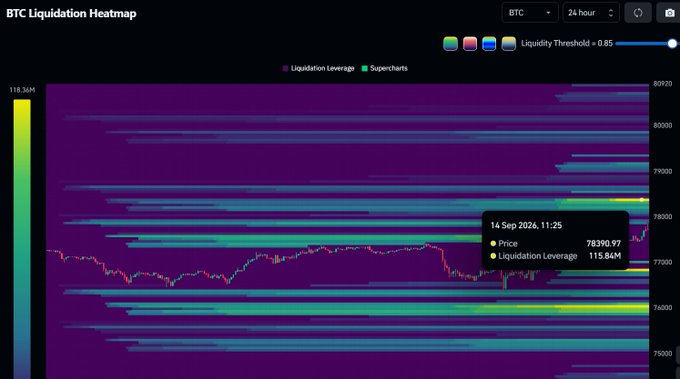Toggle the Supercharts legend item

(385, 68)
